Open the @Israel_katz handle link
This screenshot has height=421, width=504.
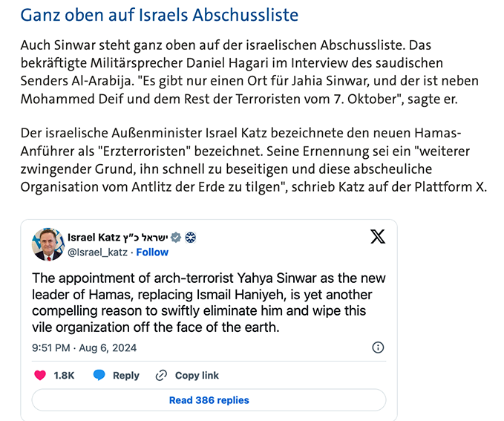98,252
